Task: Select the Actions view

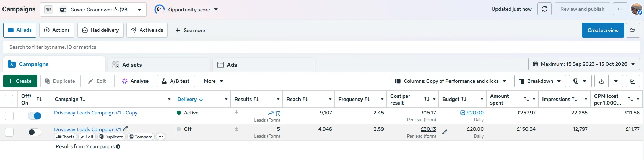Action: pyautogui.click(x=57, y=30)
